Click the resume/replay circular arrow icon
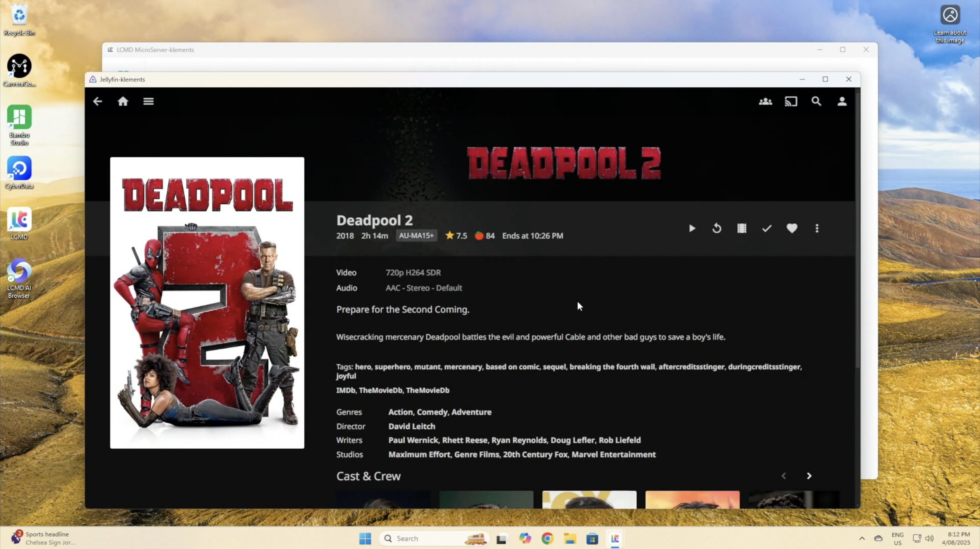This screenshot has height=549, width=980. pyautogui.click(x=717, y=229)
